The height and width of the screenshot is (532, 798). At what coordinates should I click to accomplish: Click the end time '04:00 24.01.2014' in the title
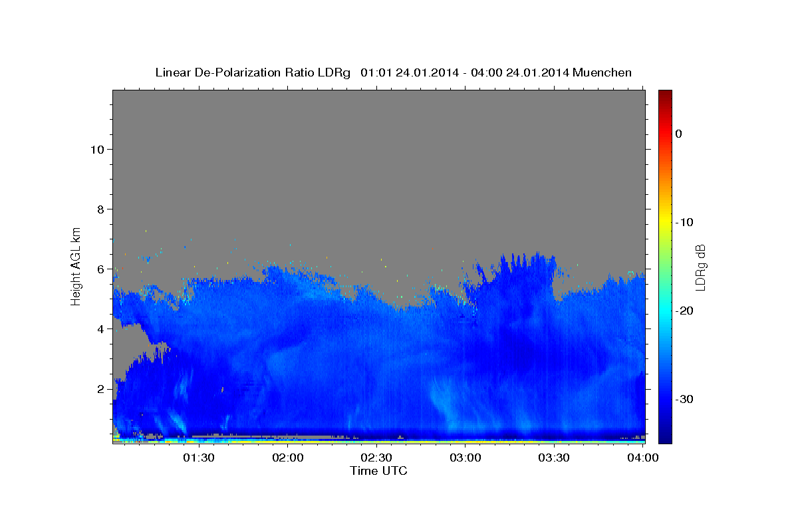(x=520, y=72)
